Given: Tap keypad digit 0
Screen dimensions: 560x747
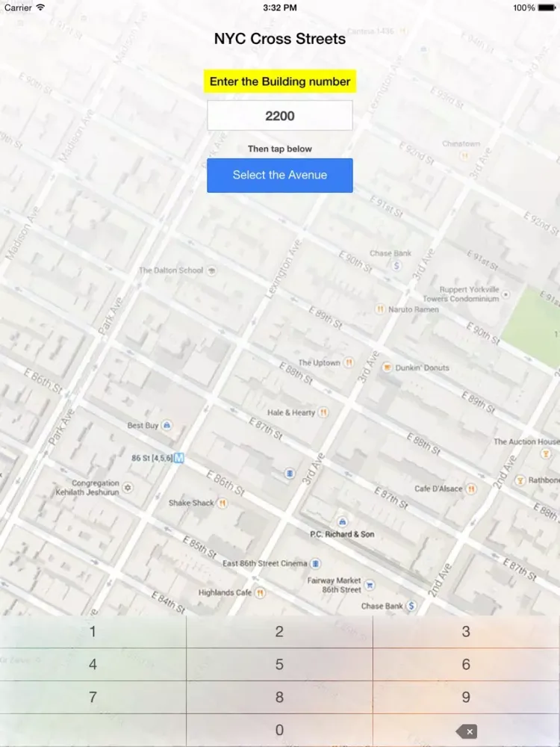Looking at the screenshot, I should pyautogui.click(x=279, y=730).
